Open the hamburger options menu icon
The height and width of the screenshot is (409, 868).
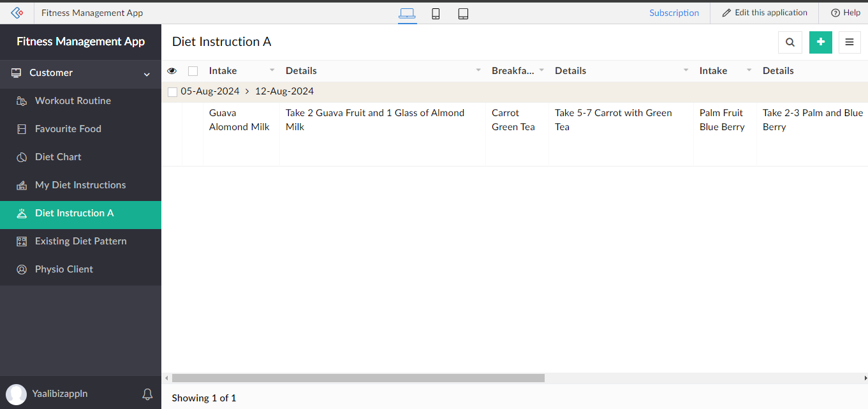(x=849, y=42)
